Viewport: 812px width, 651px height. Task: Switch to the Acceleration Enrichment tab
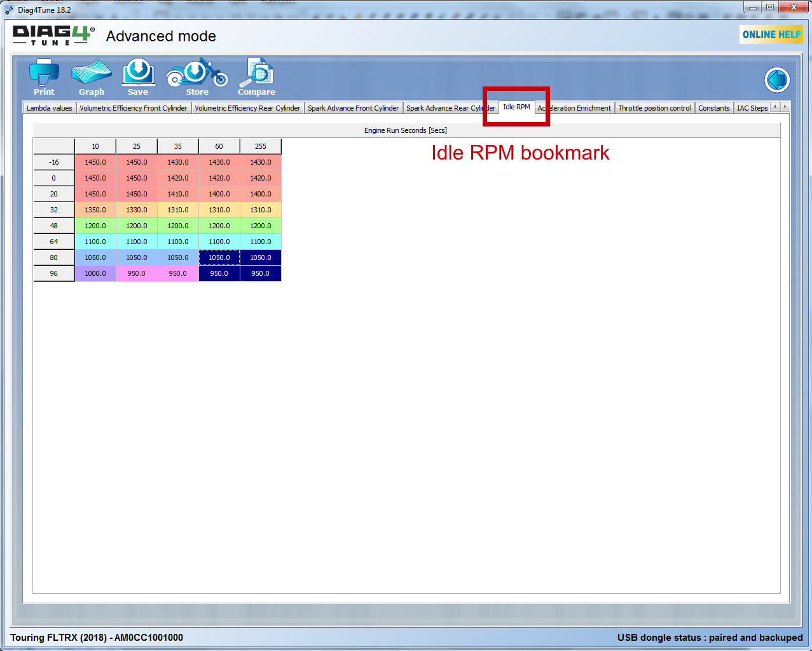(x=574, y=107)
